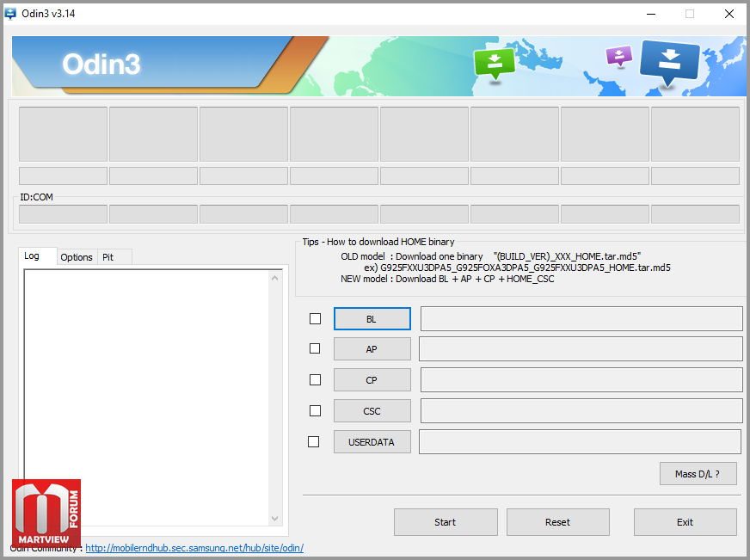Image resolution: width=750 pixels, height=560 pixels.
Task: Click the USERDATA file path field
Action: click(x=581, y=441)
